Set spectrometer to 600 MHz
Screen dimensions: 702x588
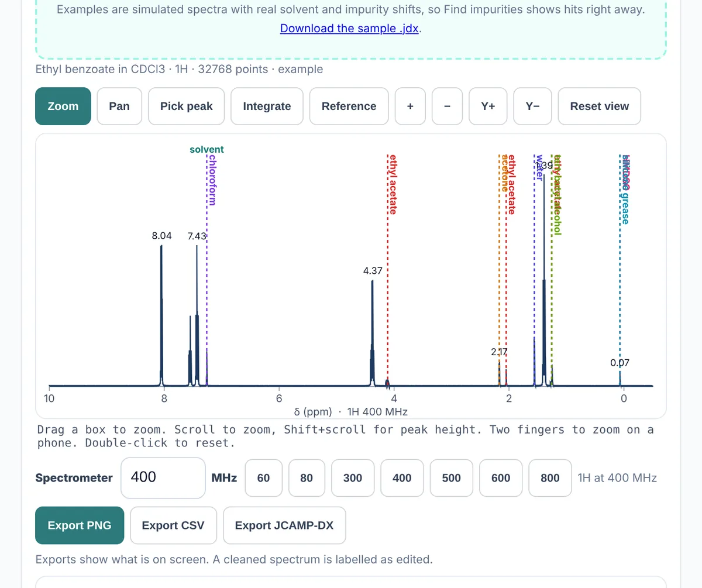[x=501, y=478]
